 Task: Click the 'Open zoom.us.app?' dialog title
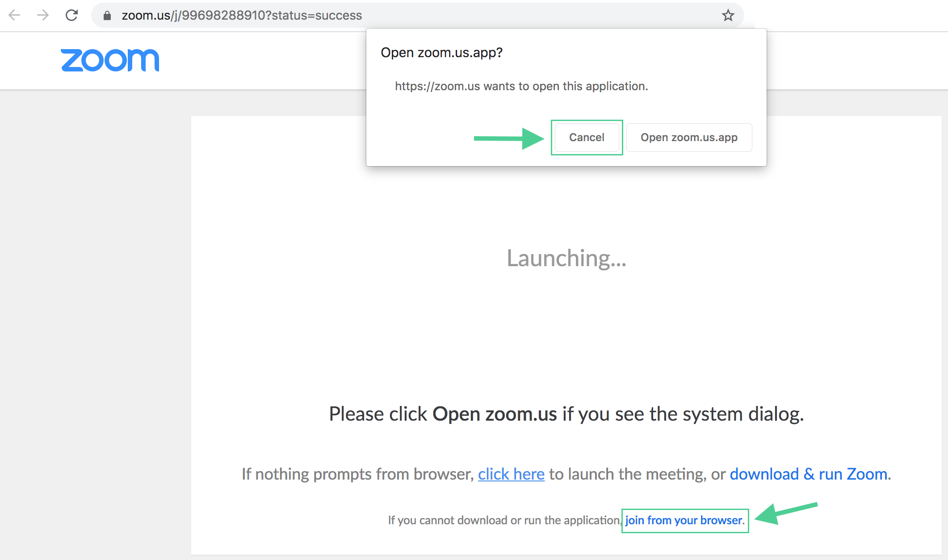[441, 53]
